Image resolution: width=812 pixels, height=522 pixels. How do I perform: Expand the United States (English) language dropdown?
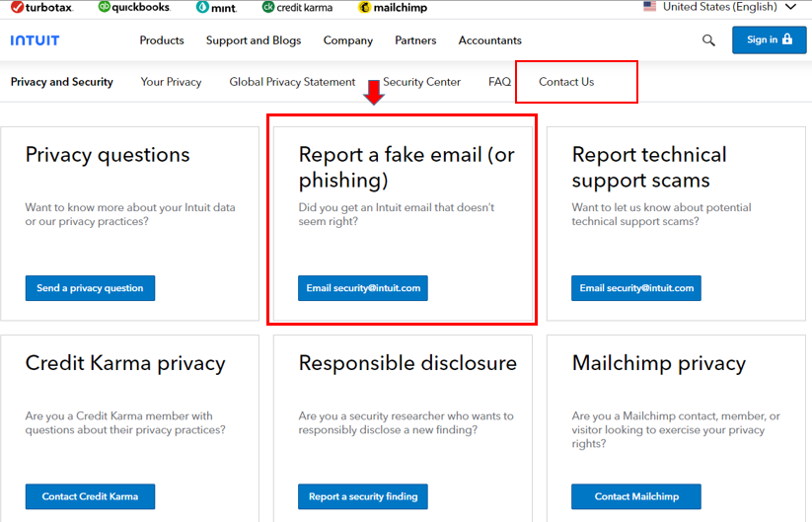coord(719,7)
